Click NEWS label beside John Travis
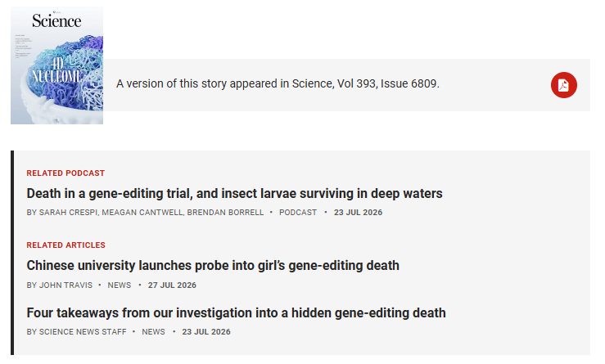The width and height of the screenshot is (605, 364). [120, 285]
